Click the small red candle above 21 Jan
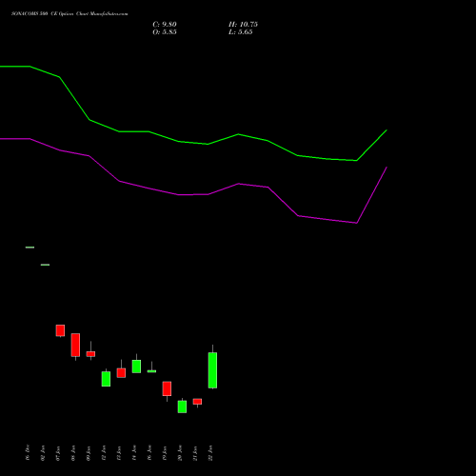476x476 pixels. [197, 402]
